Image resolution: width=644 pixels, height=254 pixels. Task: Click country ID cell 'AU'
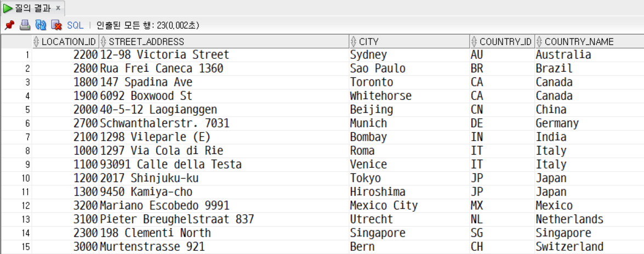(502, 55)
